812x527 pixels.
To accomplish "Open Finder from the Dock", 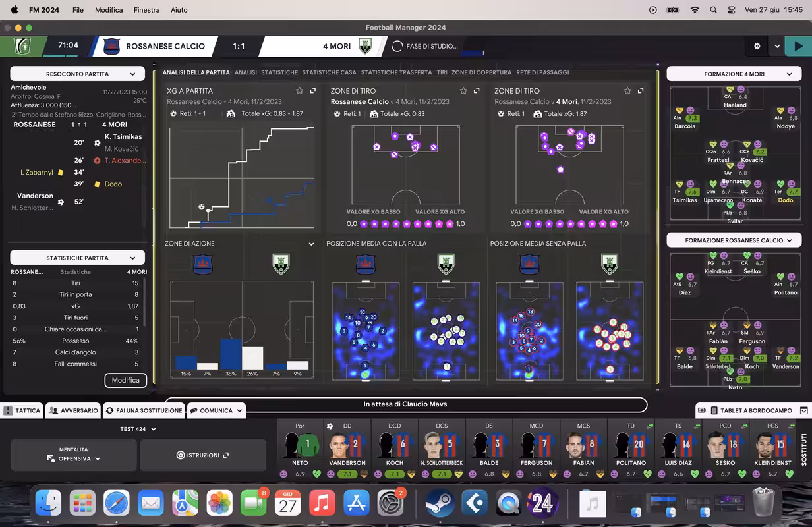I will coord(48,504).
